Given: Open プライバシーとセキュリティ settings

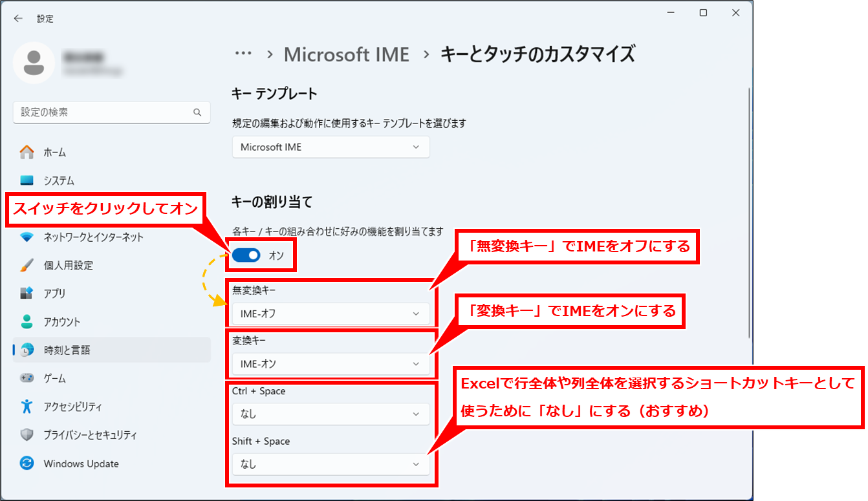Looking at the screenshot, I should pyautogui.click(x=112, y=435).
